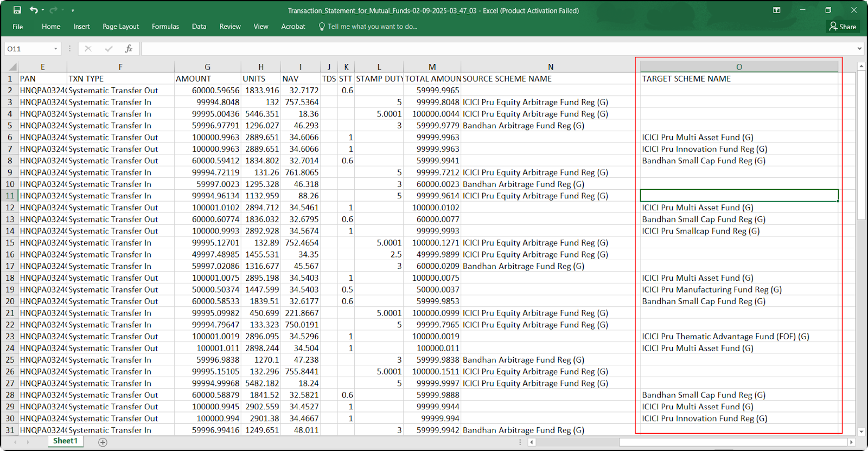Switch to the View tab

[261, 27]
